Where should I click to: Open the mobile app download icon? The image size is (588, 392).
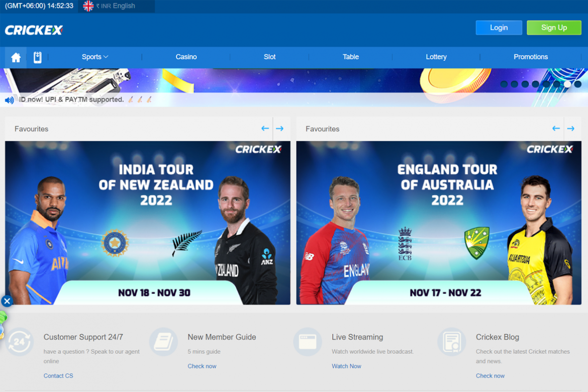38,57
